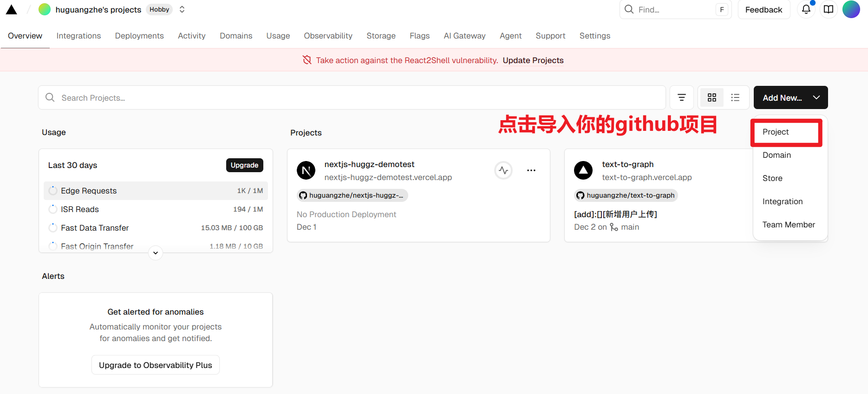Screen dimensions: 868x394
Task: Open the ISR Reads usage row
Action: click(156, 209)
